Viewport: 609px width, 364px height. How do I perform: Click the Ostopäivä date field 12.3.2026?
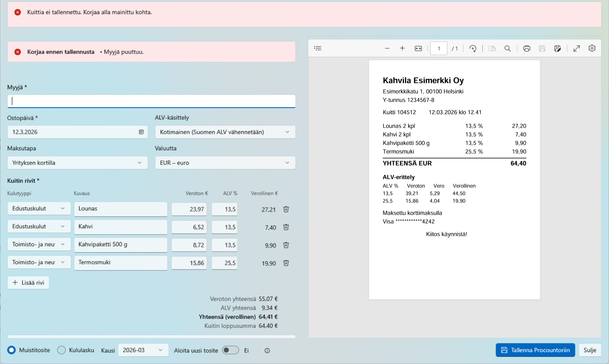pos(78,132)
